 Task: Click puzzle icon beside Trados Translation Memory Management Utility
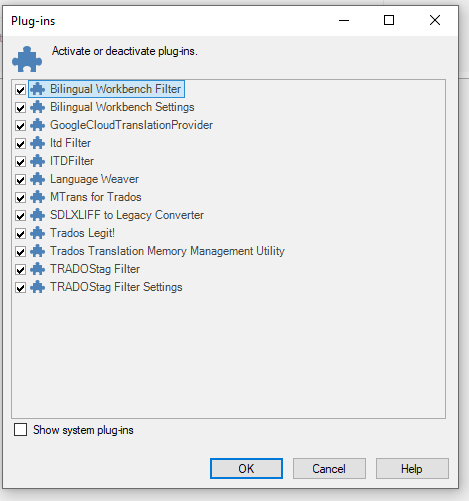[37, 251]
